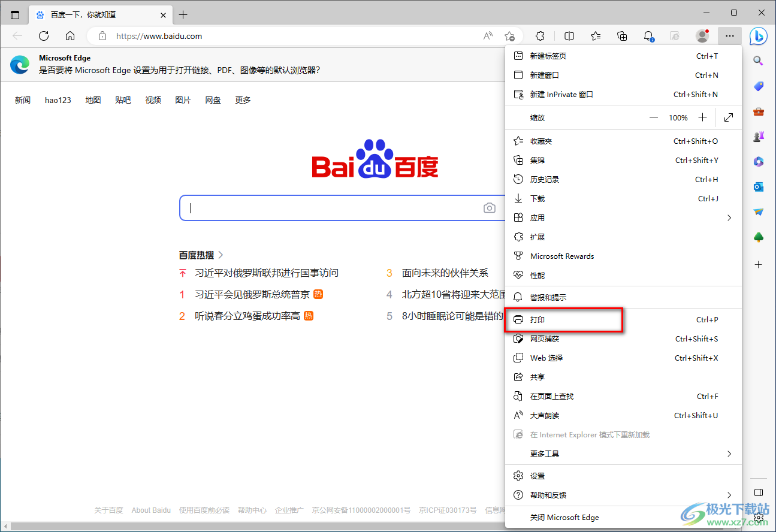The image size is (776, 532).
Task: Open the sidebar green tree icon
Action: [758, 237]
